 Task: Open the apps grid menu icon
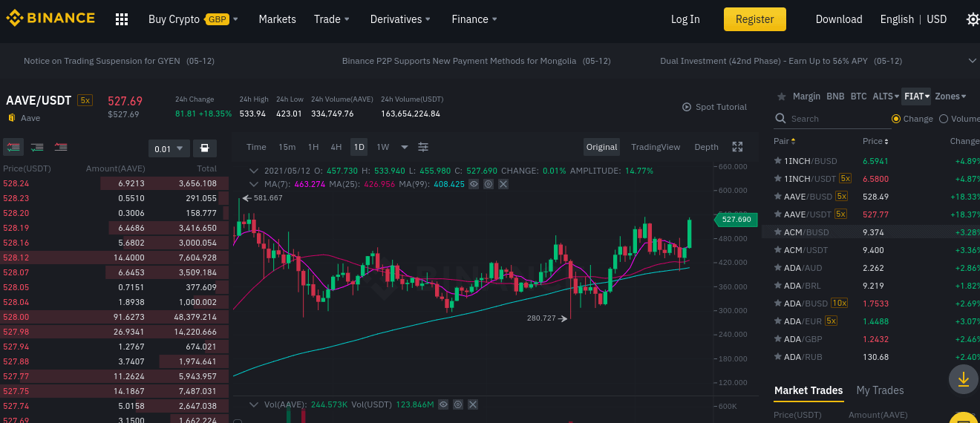pyautogui.click(x=122, y=19)
